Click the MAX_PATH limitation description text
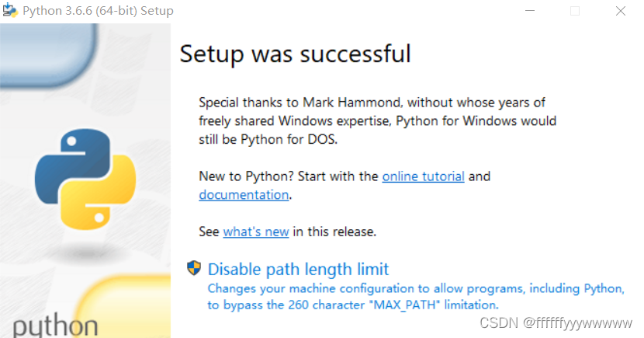 point(416,297)
